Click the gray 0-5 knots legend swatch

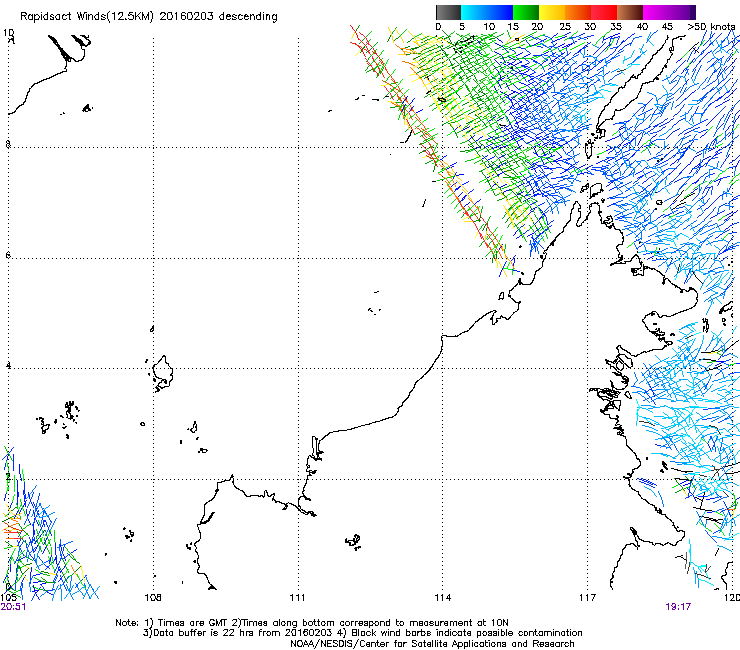pyautogui.click(x=449, y=12)
